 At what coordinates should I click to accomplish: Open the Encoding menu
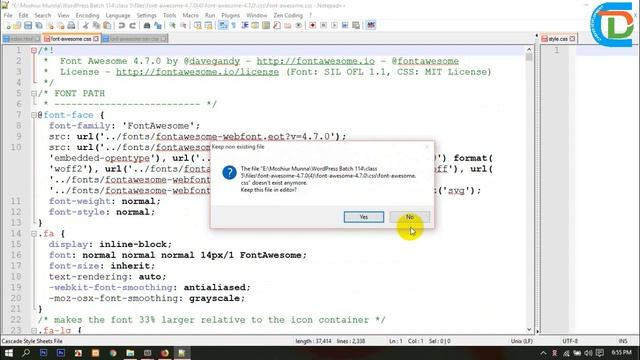pyautogui.click(x=87, y=15)
